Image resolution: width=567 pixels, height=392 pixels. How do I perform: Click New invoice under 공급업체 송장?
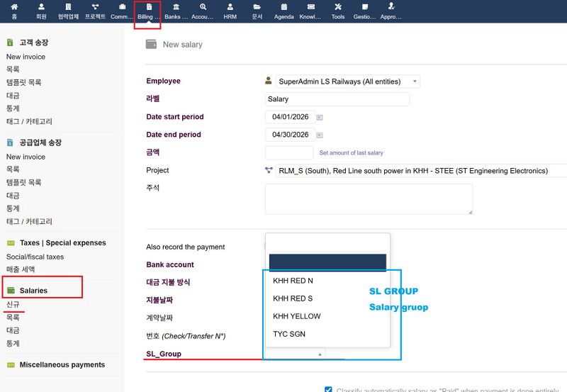coord(26,157)
